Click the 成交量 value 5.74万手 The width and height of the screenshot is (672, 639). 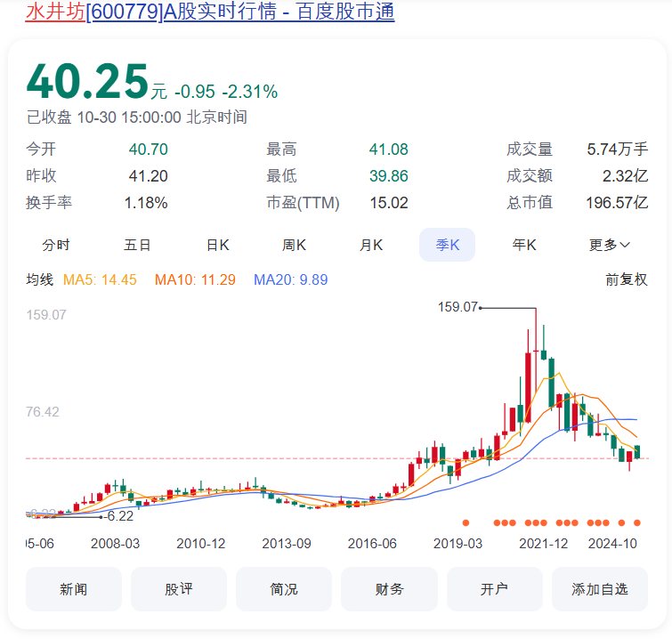617,150
